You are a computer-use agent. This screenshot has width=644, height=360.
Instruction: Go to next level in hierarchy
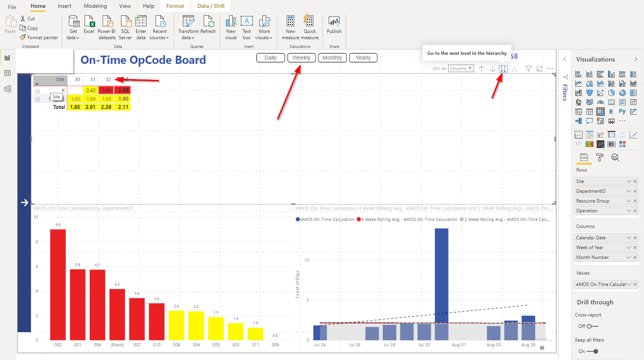point(503,69)
